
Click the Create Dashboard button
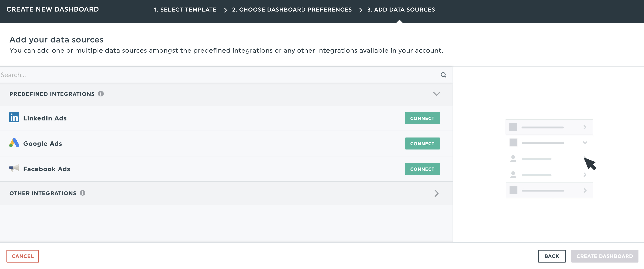pyautogui.click(x=605, y=256)
